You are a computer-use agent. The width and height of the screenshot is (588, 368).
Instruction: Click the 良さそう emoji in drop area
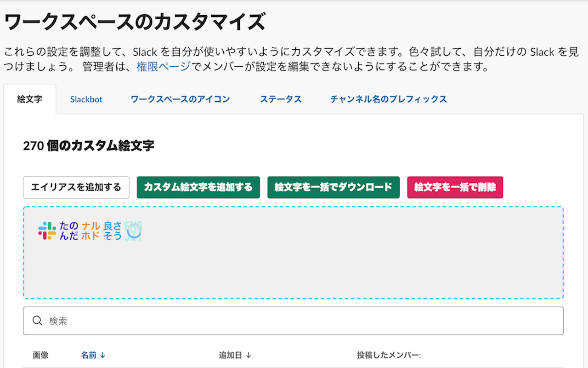[x=113, y=231]
